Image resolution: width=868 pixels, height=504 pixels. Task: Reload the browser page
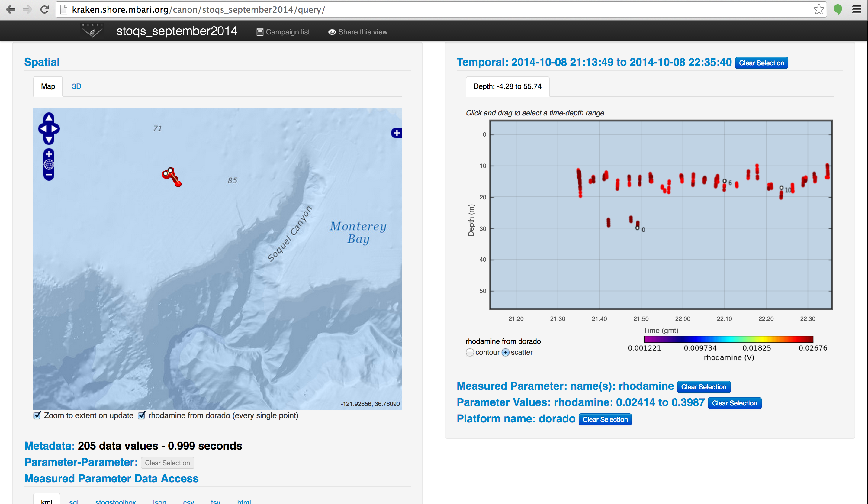[44, 10]
